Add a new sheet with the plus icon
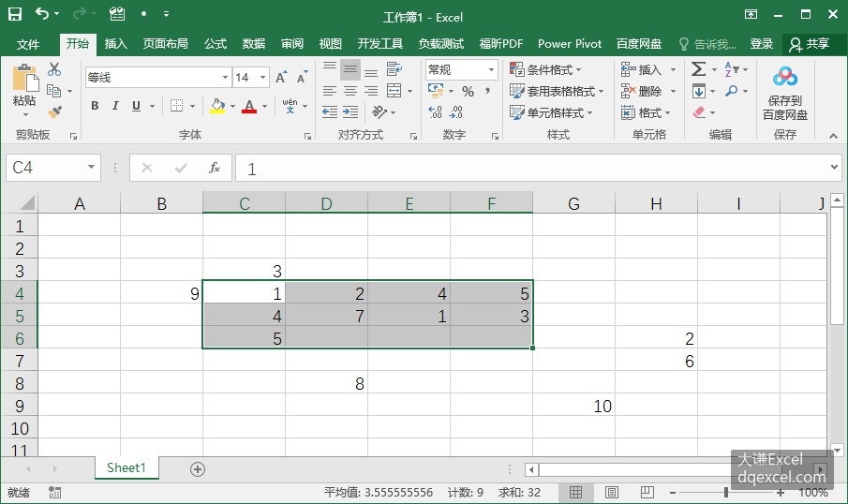 click(198, 468)
